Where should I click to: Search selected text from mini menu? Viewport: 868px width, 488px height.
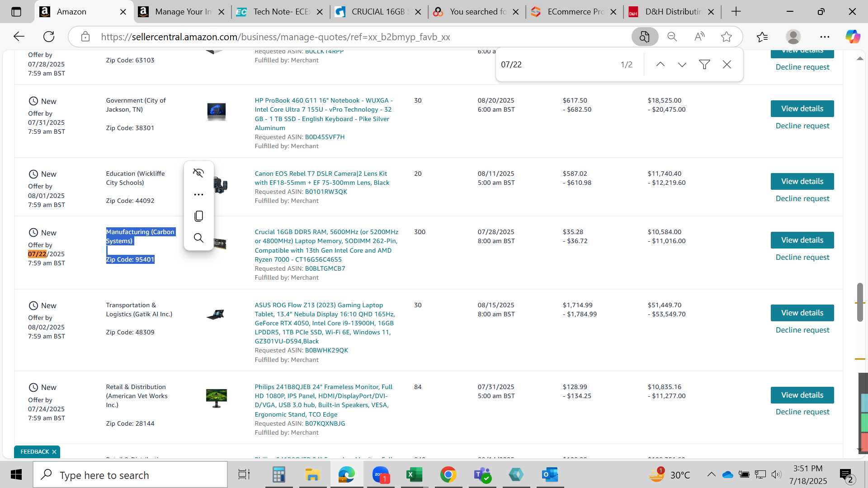click(198, 238)
